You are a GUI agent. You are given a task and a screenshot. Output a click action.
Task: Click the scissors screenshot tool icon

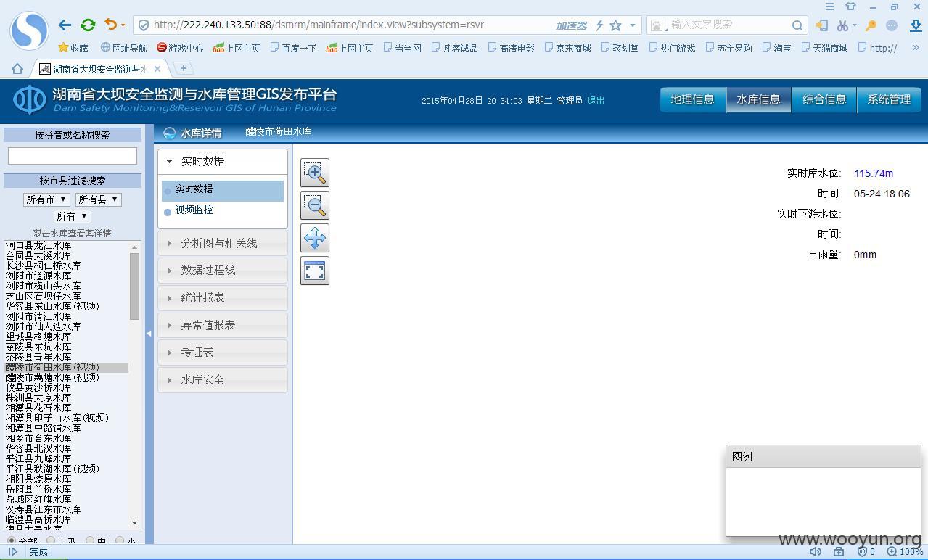842,25
